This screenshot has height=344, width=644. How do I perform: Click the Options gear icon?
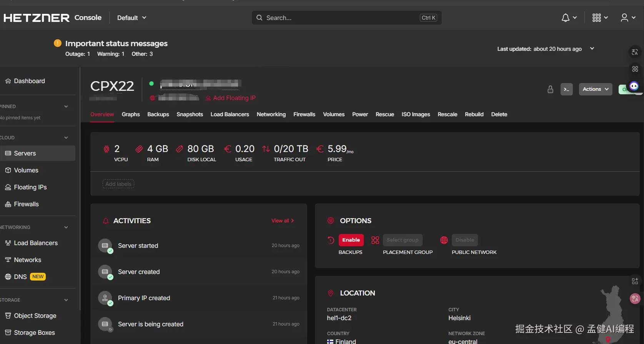pyautogui.click(x=331, y=220)
